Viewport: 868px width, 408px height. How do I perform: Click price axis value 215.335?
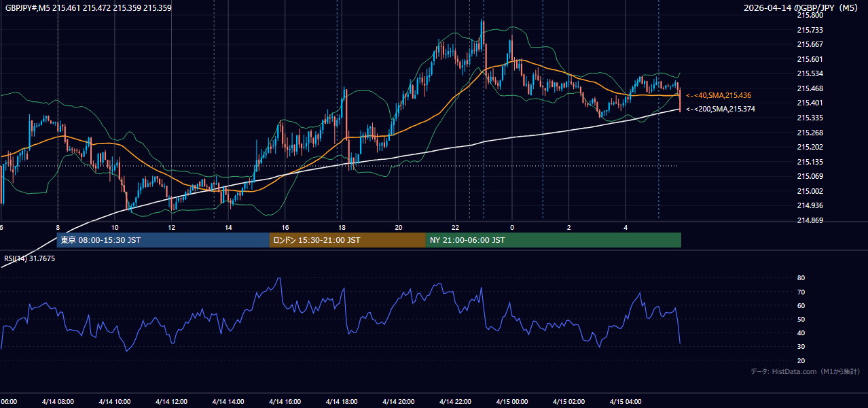pyautogui.click(x=809, y=118)
